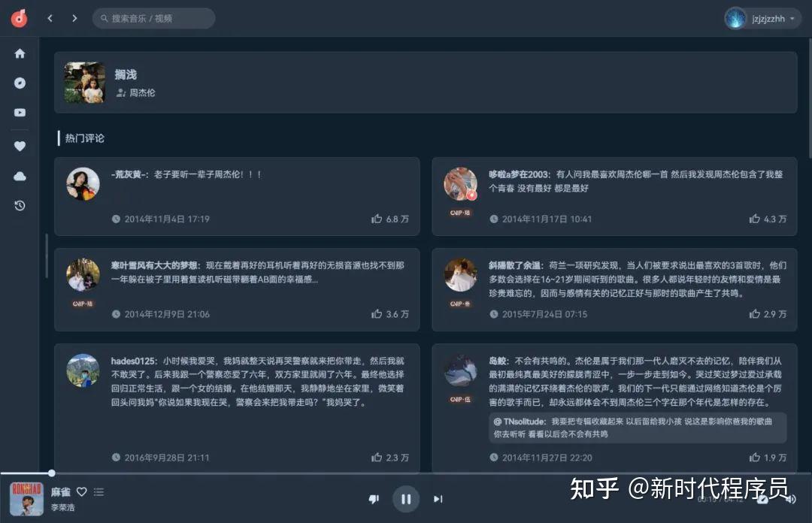The image size is (812, 523).
Task: Click date 2015年7月24日 07:15
Action: coord(545,314)
